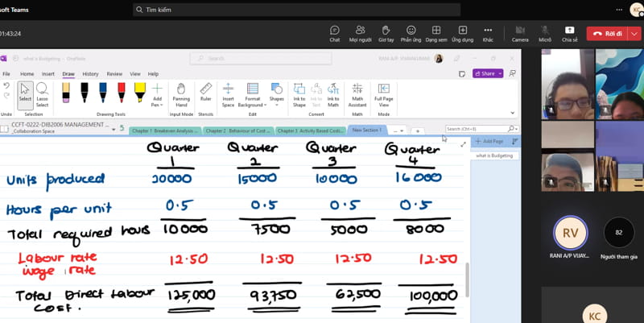
Task: Expand leave options arrow beside Rời đi
Action: [635, 33]
